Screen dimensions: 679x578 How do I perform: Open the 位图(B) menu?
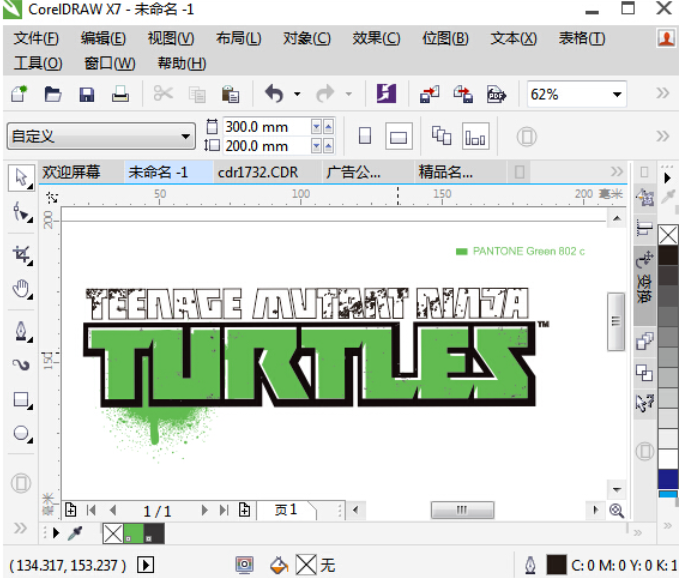[444, 38]
